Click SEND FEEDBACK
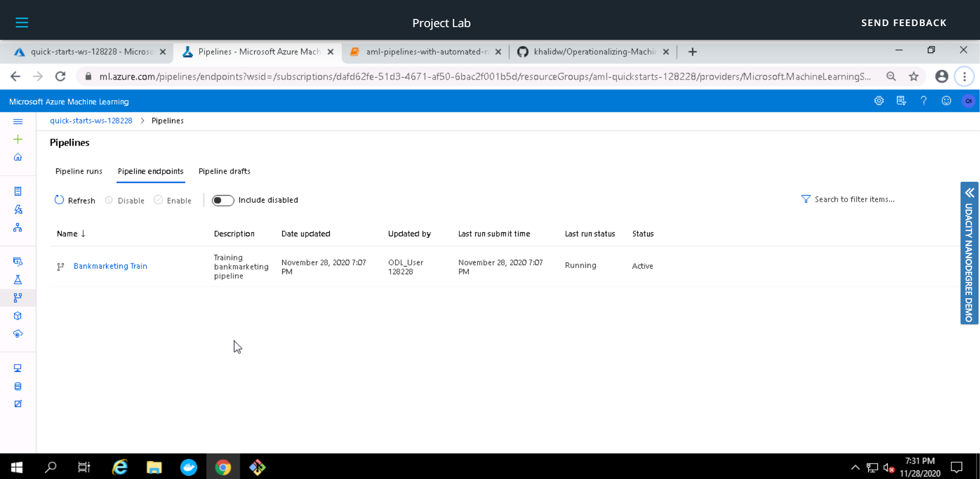 [x=904, y=22]
